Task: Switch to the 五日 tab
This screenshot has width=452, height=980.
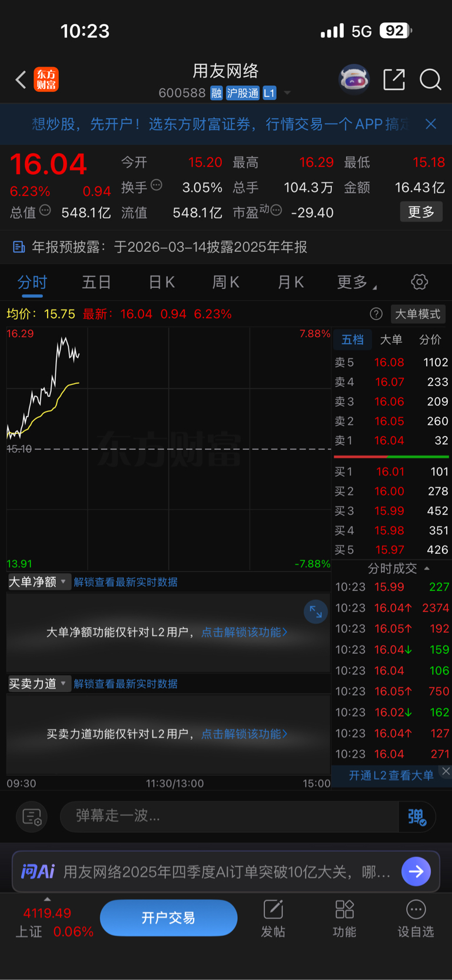Action: [97, 283]
